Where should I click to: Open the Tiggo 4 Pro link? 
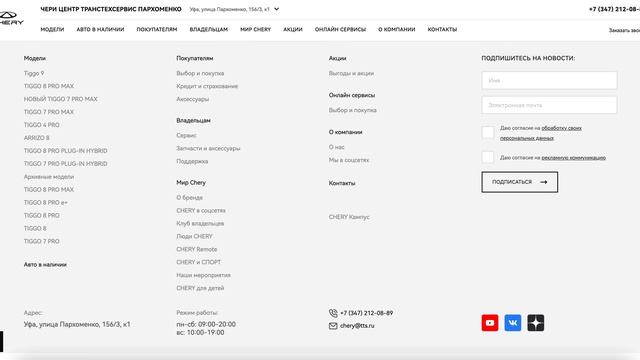[x=42, y=125]
